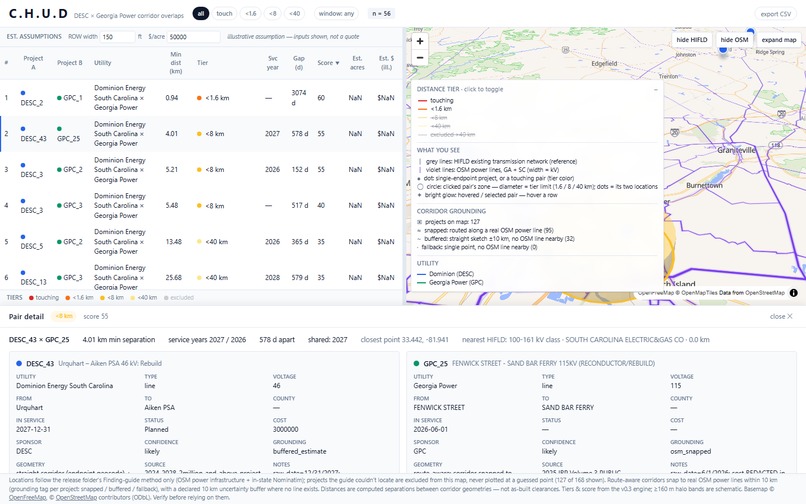Viewport: 806px width, 504px height.
Task: Toggle 'excluded >40 km' legend tier
Action: click(446, 135)
